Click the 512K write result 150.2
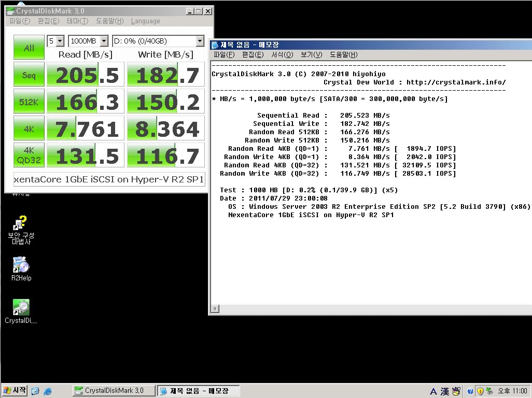This screenshot has width=532, height=398. pyautogui.click(x=166, y=101)
